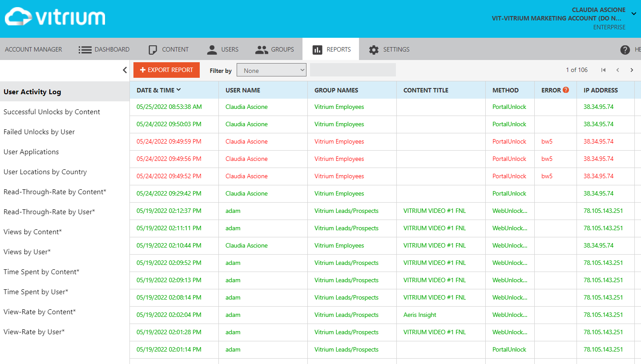Click the Vitrium cloud logo

coord(55,16)
